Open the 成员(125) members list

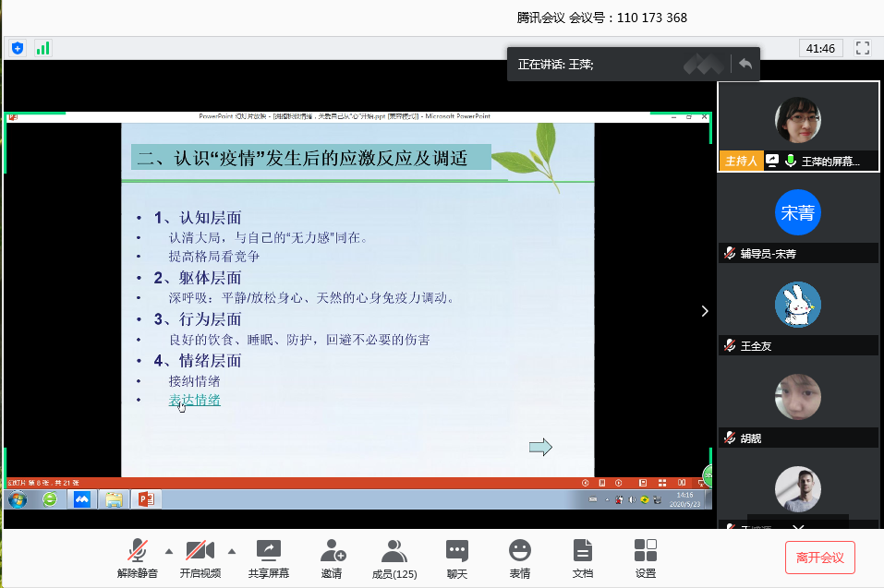pos(394,552)
